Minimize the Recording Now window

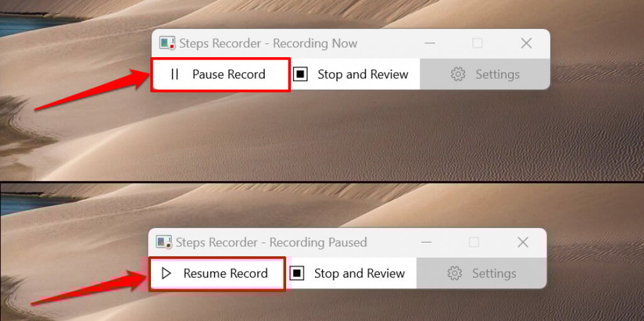[x=430, y=43]
